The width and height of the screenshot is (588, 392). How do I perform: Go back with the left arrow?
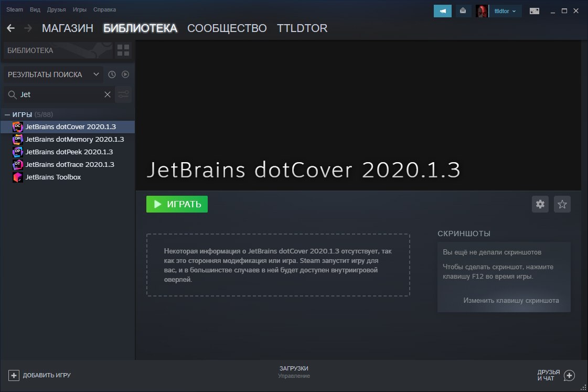coord(11,28)
